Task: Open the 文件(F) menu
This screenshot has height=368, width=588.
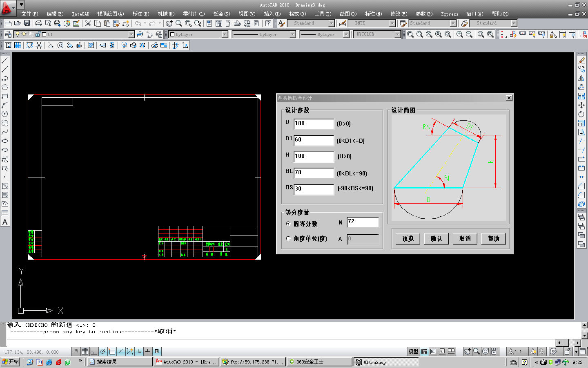Action: [30, 14]
